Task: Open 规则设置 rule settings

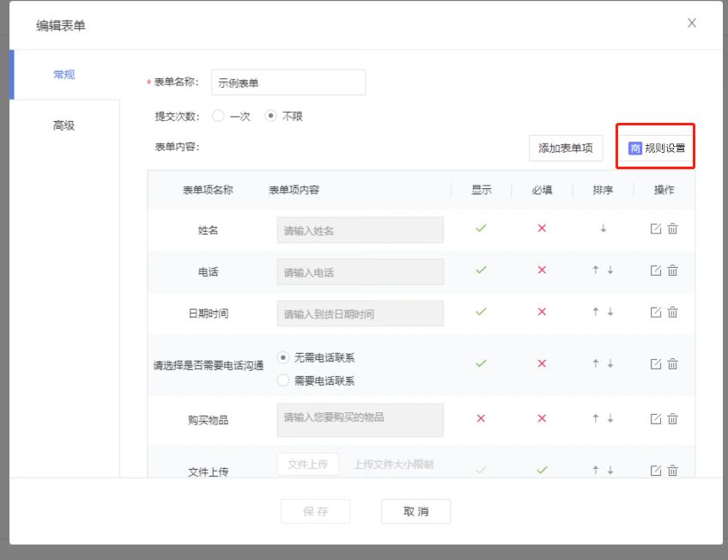Action: 657,148
